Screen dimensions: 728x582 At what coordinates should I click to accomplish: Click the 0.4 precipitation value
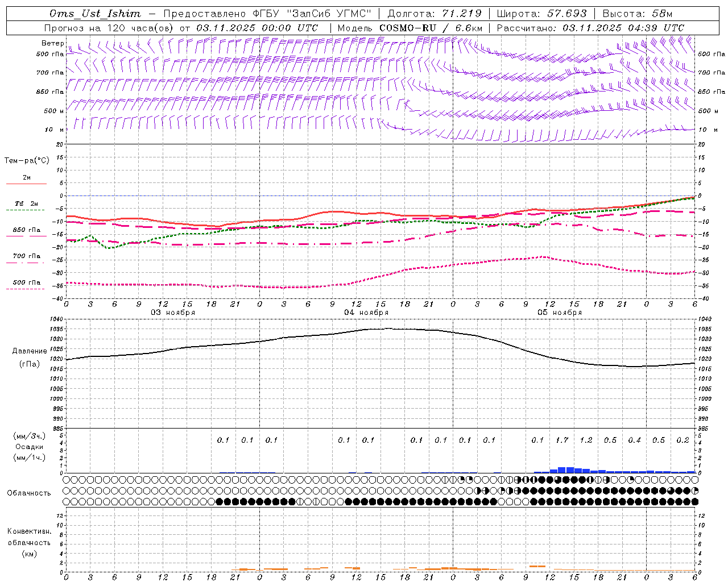tap(634, 440)
